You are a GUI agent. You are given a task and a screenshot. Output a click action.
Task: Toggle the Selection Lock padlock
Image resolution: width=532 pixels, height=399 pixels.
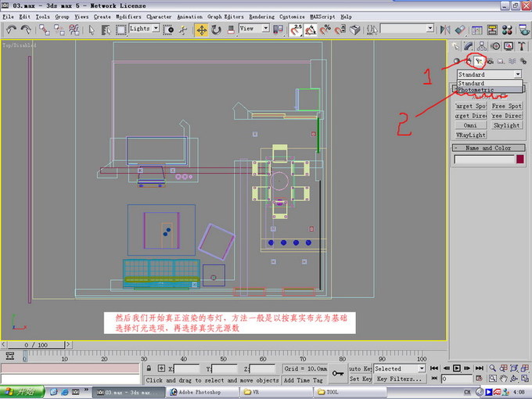pyautogui.click(x=149, y=368)
